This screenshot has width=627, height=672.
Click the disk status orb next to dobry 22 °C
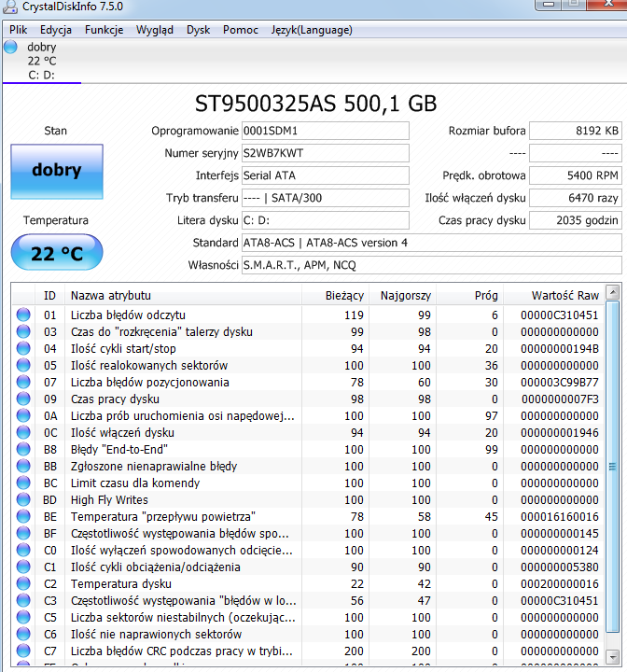[x=10, y=47]
